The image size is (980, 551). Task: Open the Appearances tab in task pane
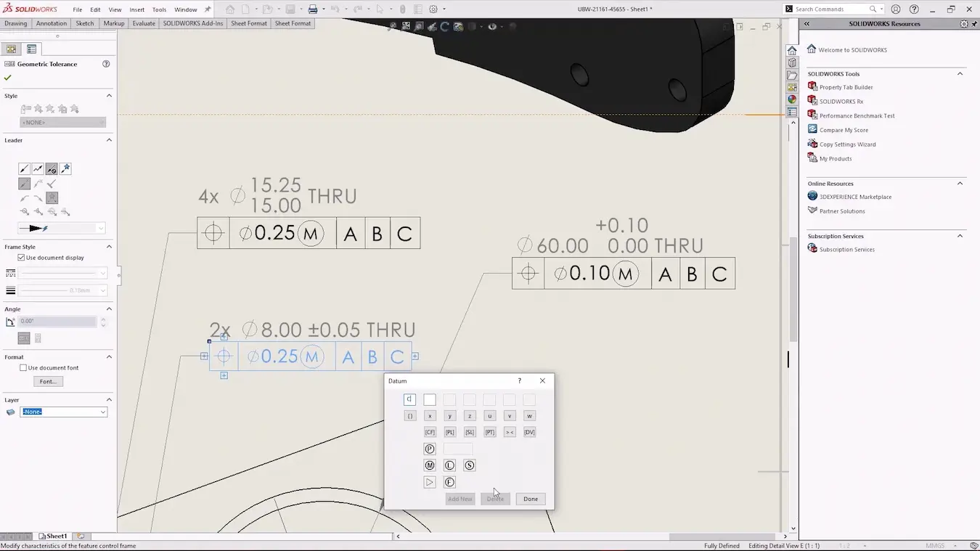792,99
